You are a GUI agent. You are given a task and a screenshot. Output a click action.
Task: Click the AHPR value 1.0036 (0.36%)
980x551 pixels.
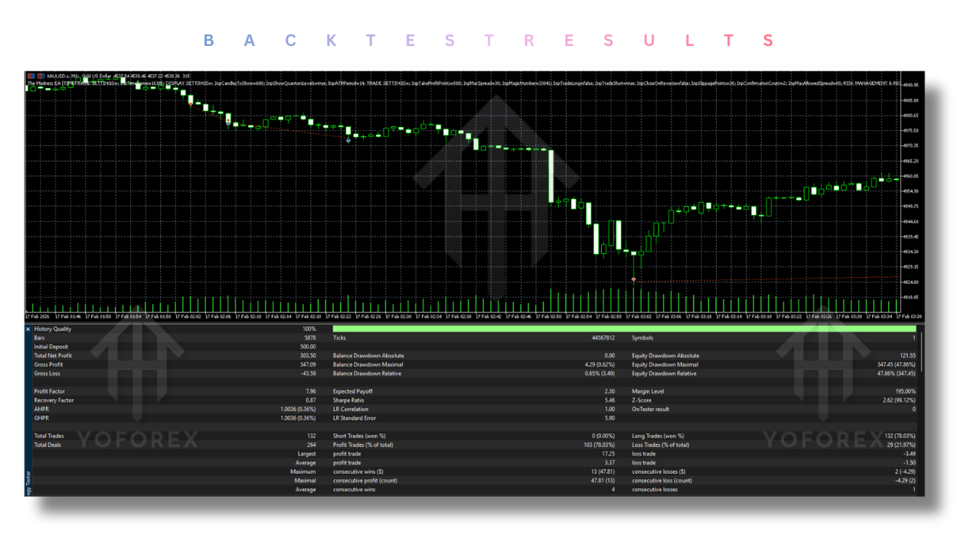click(299, 409)
